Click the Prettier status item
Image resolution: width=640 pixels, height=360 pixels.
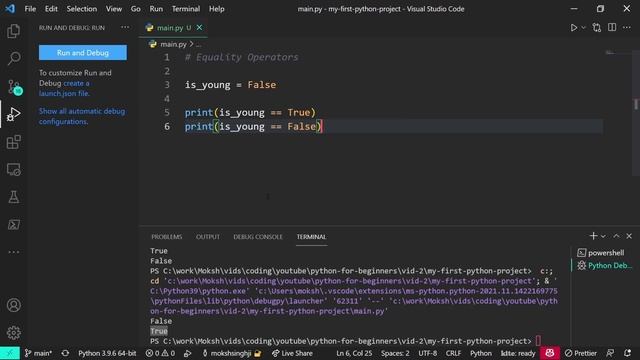(580, 353)
